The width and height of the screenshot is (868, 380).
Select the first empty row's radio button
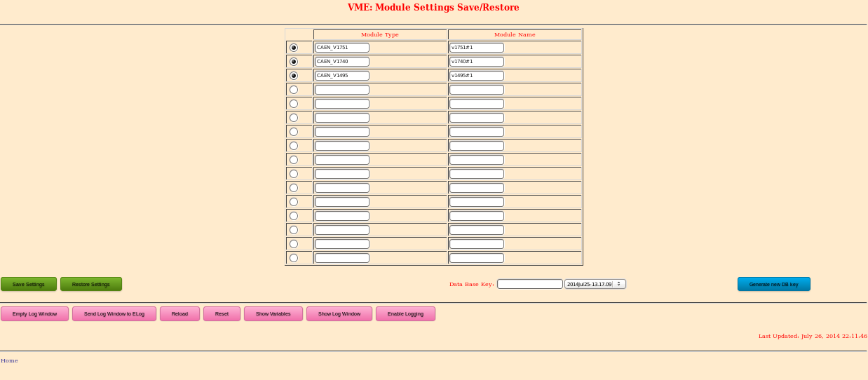click(294, 90)
